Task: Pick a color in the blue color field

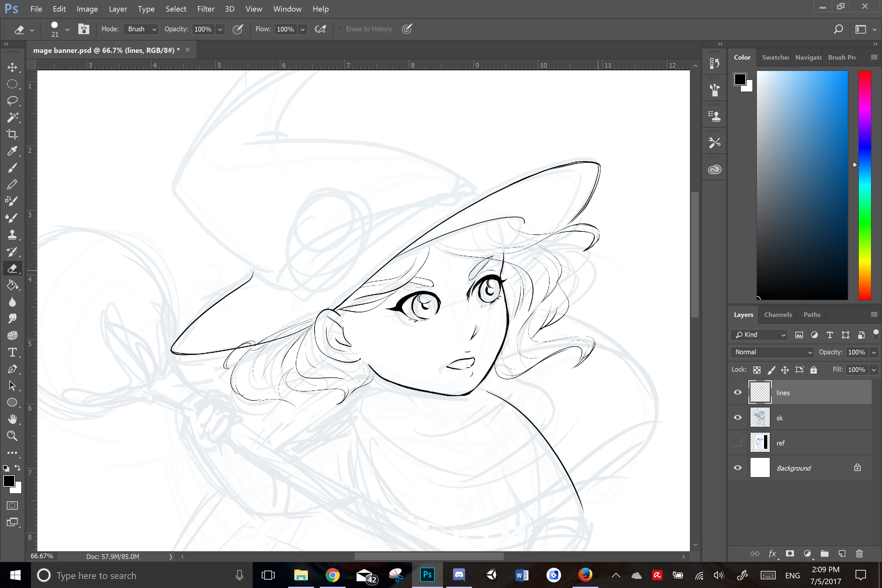Action: (x=802, y=185)
